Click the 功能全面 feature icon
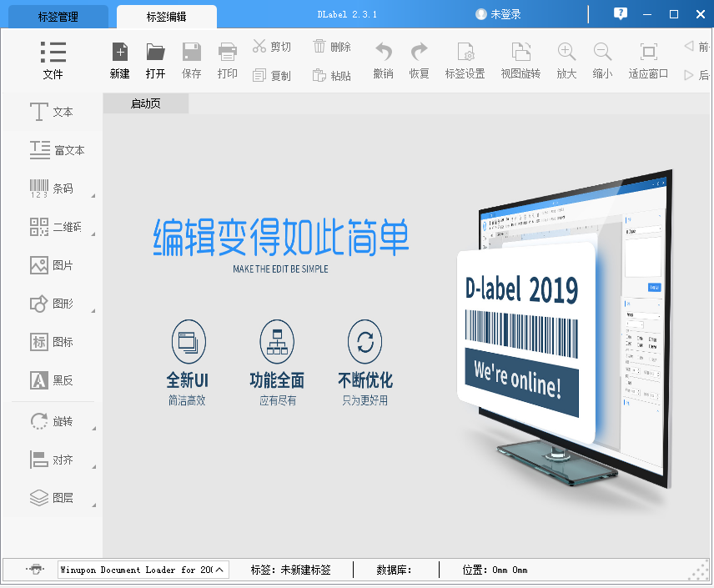Viewport: 714px width, 588px height. 277,342
